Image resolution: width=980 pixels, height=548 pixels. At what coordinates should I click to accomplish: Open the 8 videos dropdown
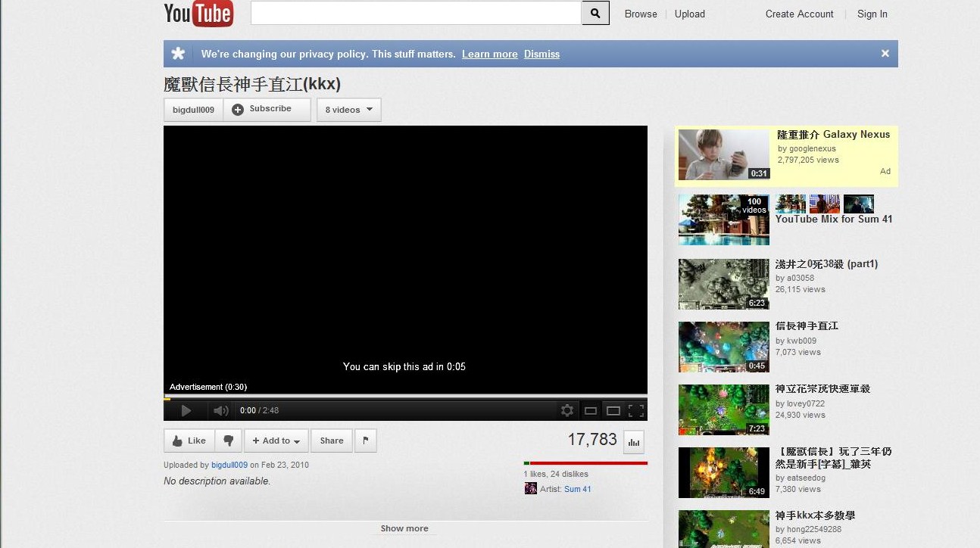348,110
